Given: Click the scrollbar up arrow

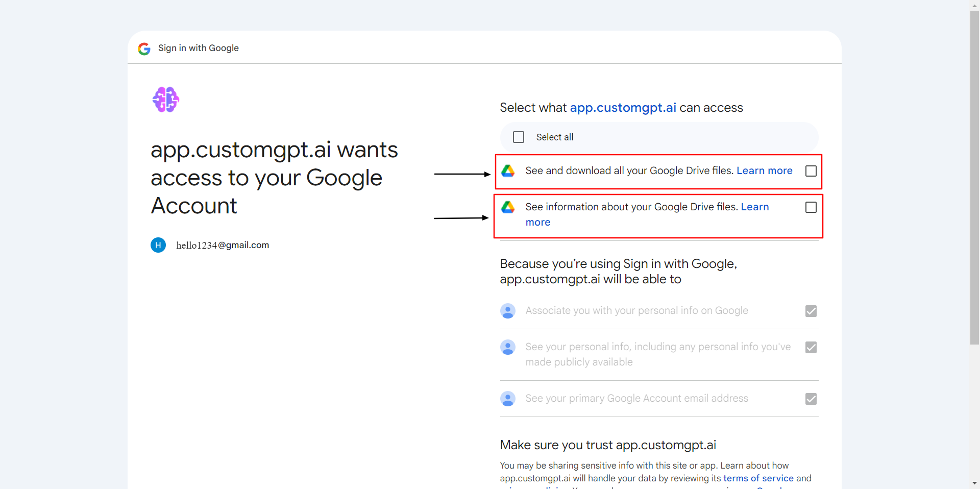Looking at the screenshot, I should click(974, 5).
